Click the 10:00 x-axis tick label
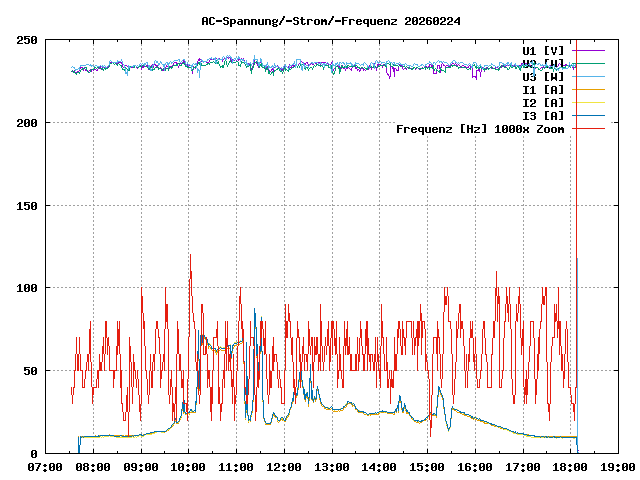 click(x=188, y=467)
